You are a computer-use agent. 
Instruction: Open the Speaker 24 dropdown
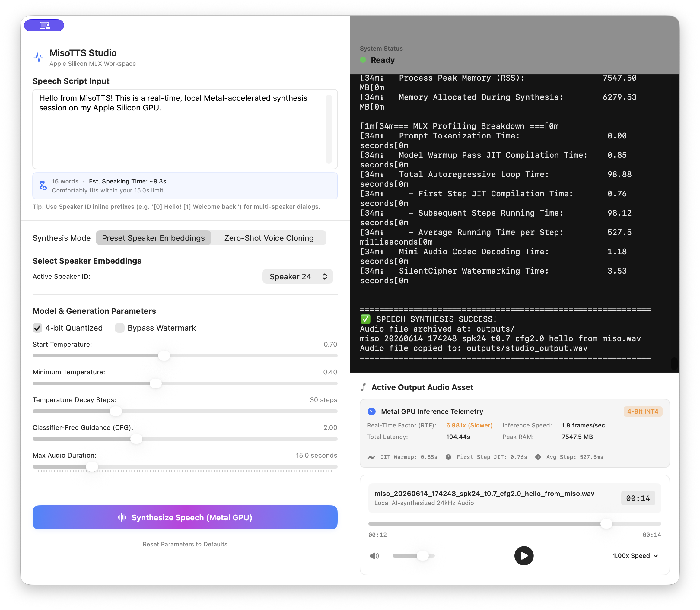pos(297,276)
